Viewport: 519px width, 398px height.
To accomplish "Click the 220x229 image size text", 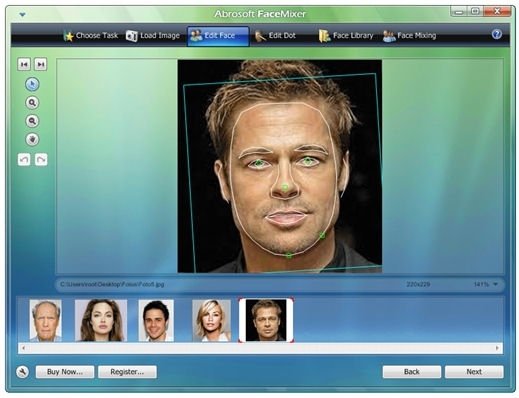I will tap(418, 284).
